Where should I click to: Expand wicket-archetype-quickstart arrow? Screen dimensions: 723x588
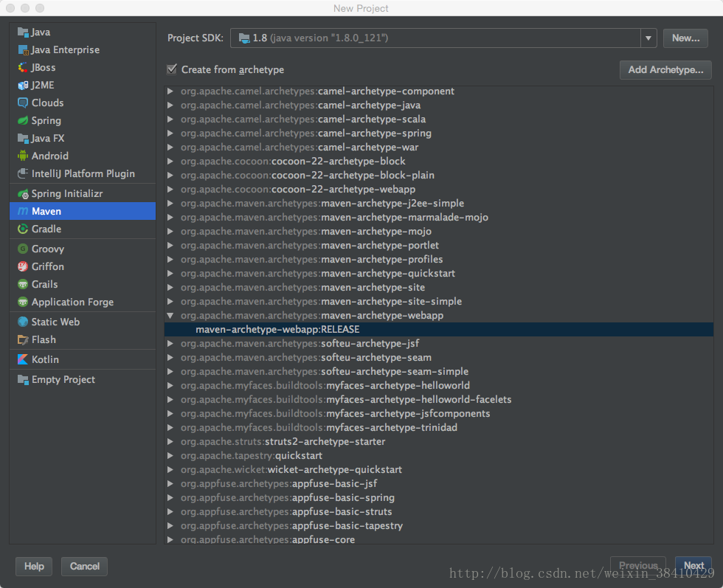[170, 470]
